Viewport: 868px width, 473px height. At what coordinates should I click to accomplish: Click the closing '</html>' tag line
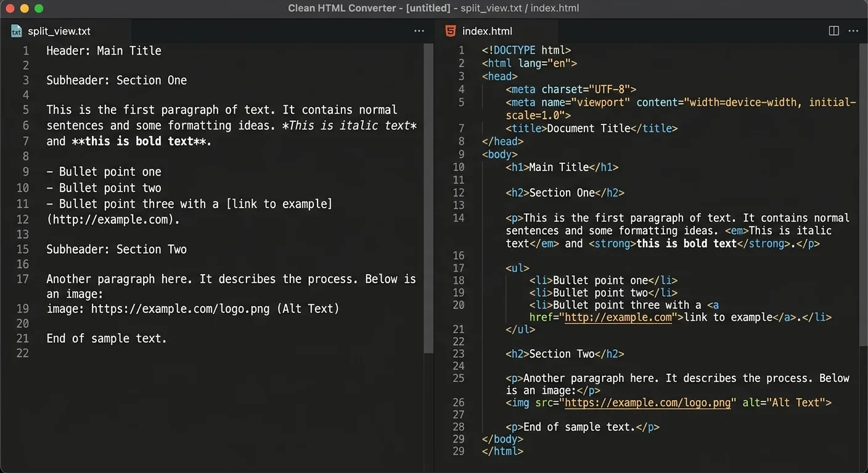[x=502, y=451]
